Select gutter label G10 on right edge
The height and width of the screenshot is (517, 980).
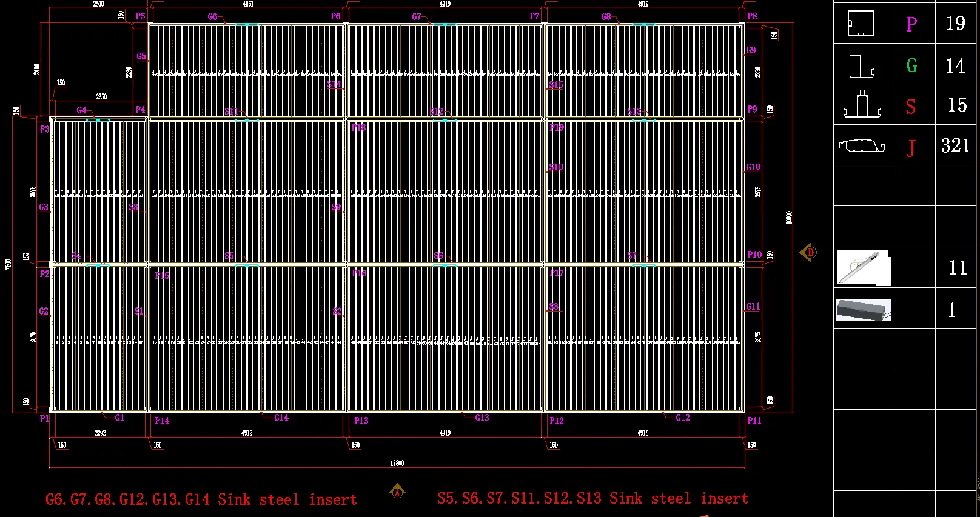(x=753, y=167)
